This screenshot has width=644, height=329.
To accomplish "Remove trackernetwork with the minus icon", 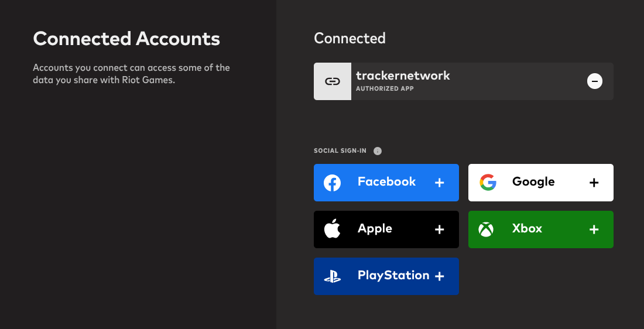I will coord(595,81).
